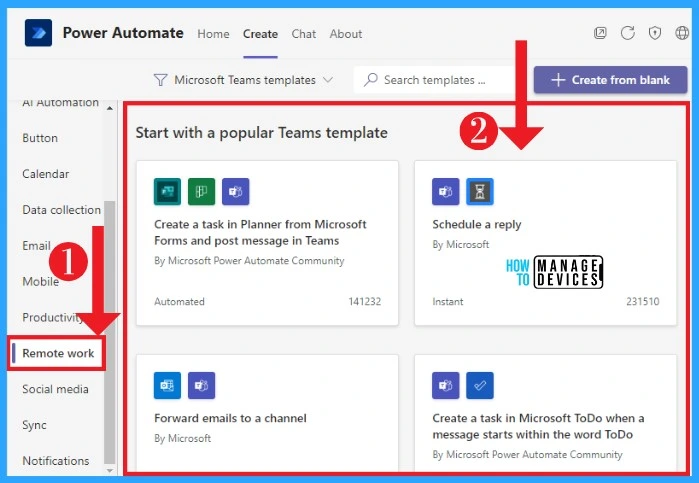Image resolution: width=699 pixels, height=483 pixels.
Task: Open the Chat tab
Action: (304, 34)
